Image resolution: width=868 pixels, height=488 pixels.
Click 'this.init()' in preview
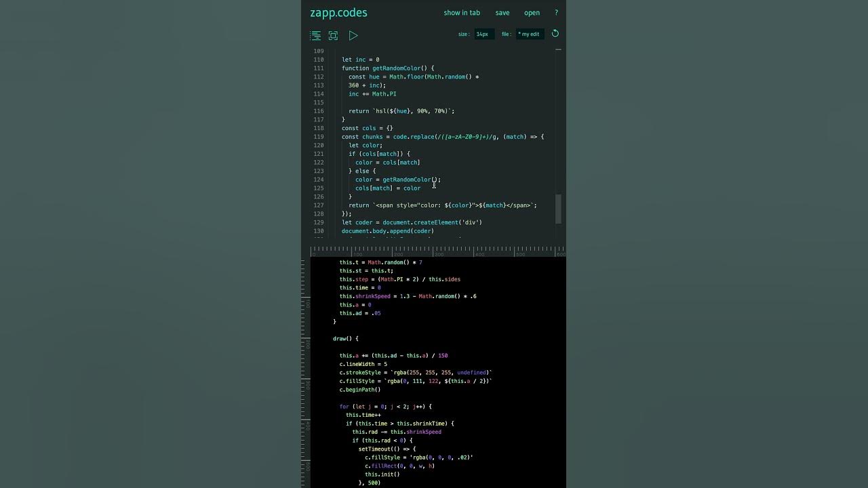pyautogui.click(x=382, y=474)
